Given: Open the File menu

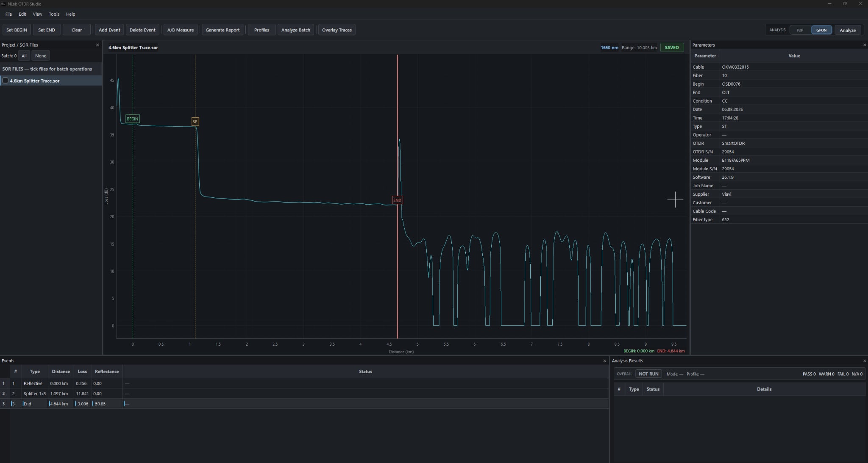Looking at the screenshot, I should [x=8, y=14].
